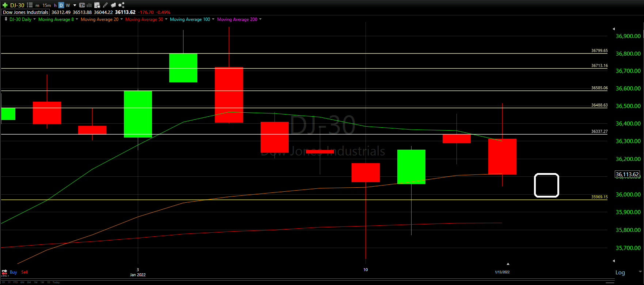
Task: Expand the Moving Average 20 dropdown
Action: [x=121, y=19]
